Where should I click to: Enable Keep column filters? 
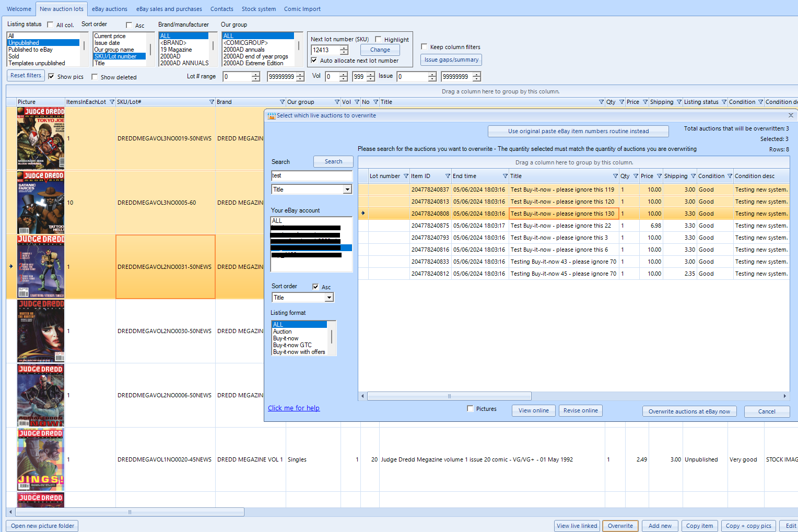pyautogui.click(x=424, y=46)
